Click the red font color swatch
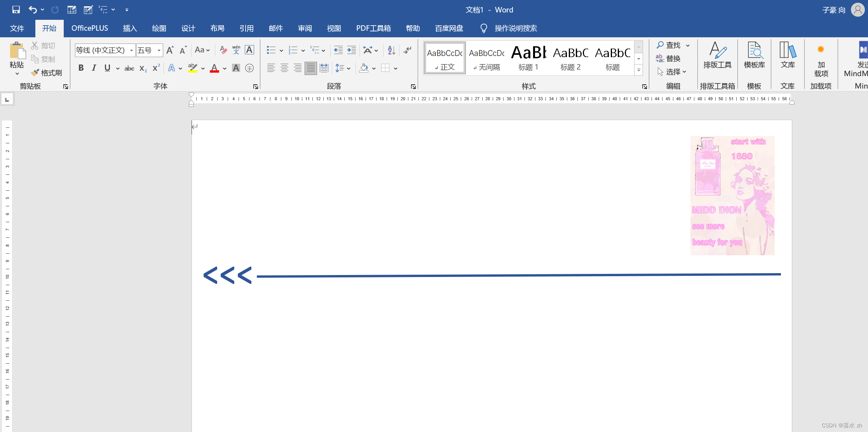This screenshot has width=868, height=432. tap(214, 68)
